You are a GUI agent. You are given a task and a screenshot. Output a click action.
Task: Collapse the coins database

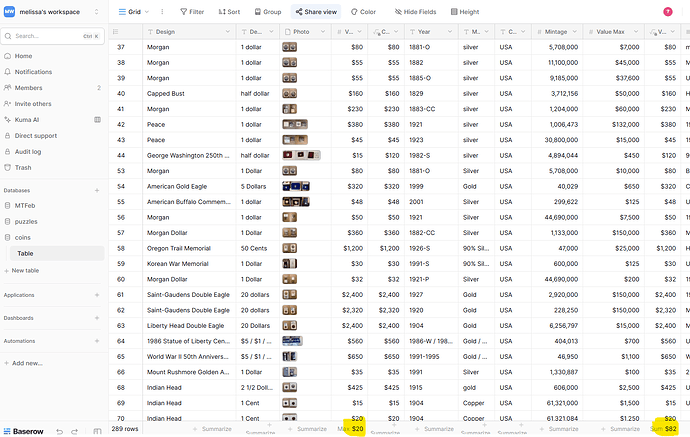(22, 237)
